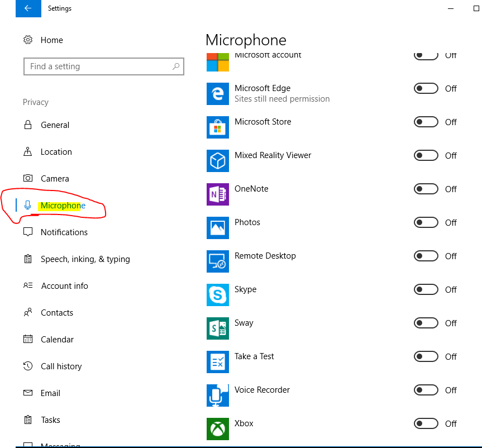Click the Location pin icon
The width and height of the screenshot is (482, 448).
pos(28,151)
